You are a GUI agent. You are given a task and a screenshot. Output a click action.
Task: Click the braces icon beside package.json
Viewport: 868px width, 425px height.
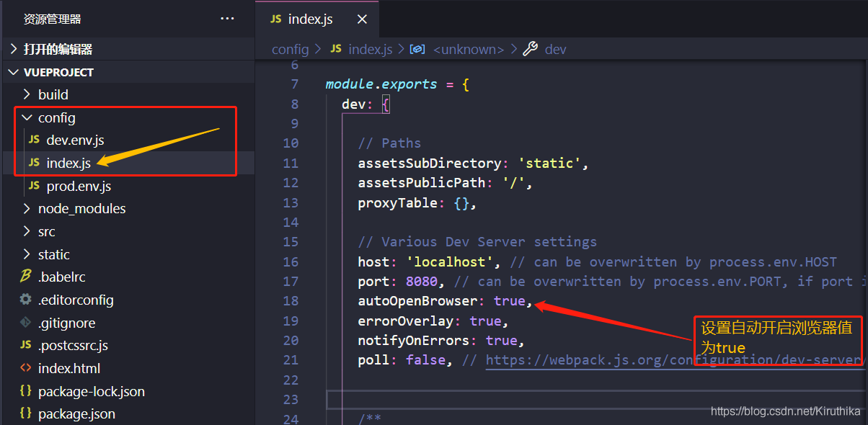26,413
